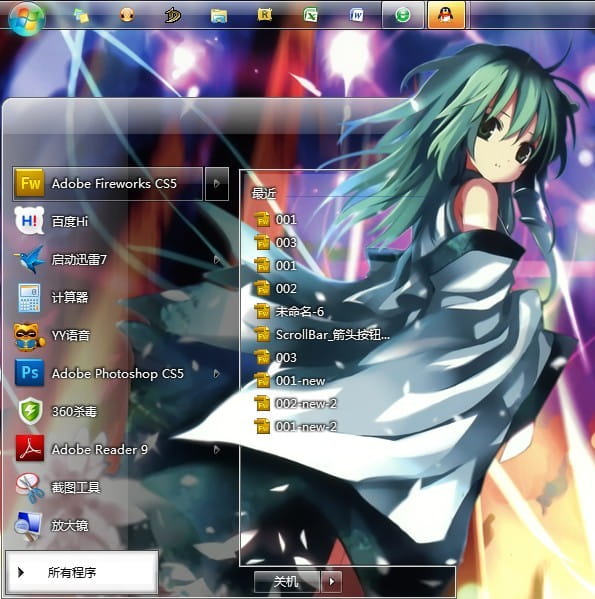The height and width of the screenshot is (599, 595).
Task: Open recent file 未命名-6
Action: coord(289,312)
